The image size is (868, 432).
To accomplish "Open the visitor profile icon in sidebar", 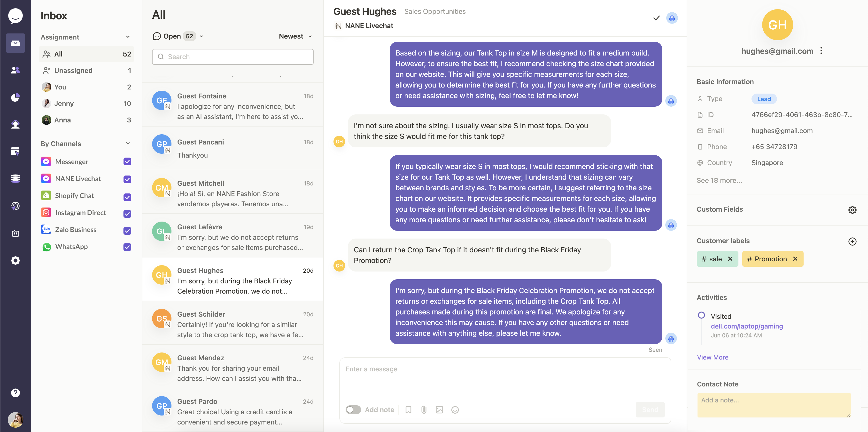I will (15, 124).
